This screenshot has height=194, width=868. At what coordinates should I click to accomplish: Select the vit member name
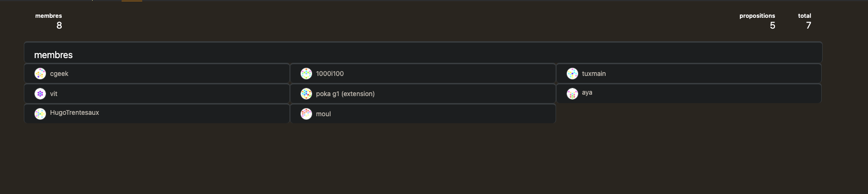coord(54,94)
